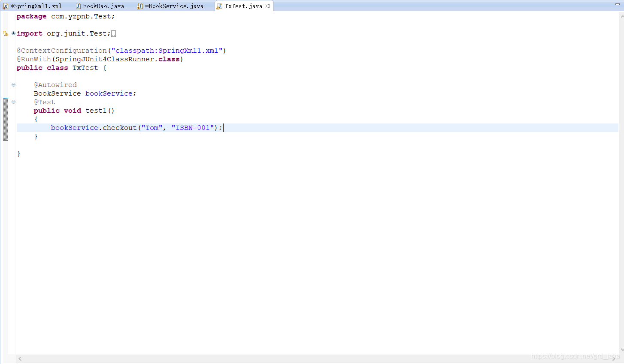The image size is (624, 364).
Task: Collapse the @Test test1 method block
Action: [13, 102]
